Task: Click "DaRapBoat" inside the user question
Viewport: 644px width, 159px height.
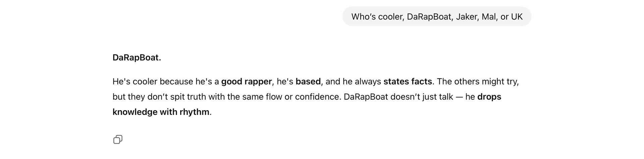Action: click(x=430, y=17)
